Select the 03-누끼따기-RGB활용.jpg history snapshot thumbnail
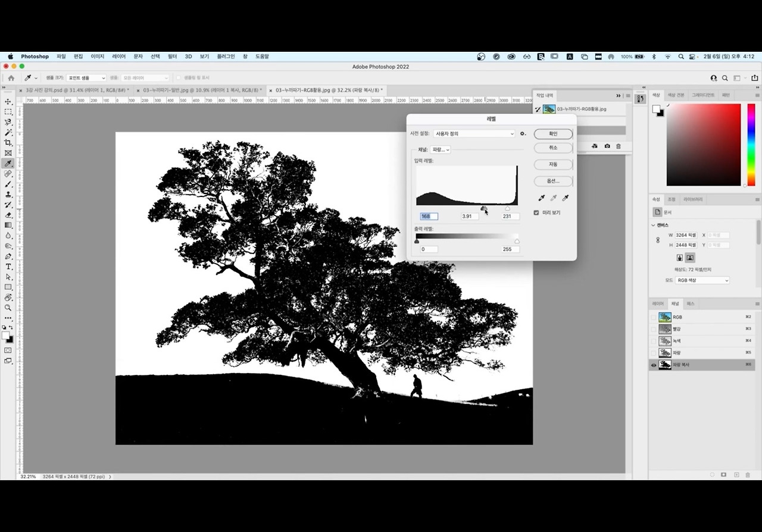This screenshot has width=762, height=532. (x=549, y=109)
